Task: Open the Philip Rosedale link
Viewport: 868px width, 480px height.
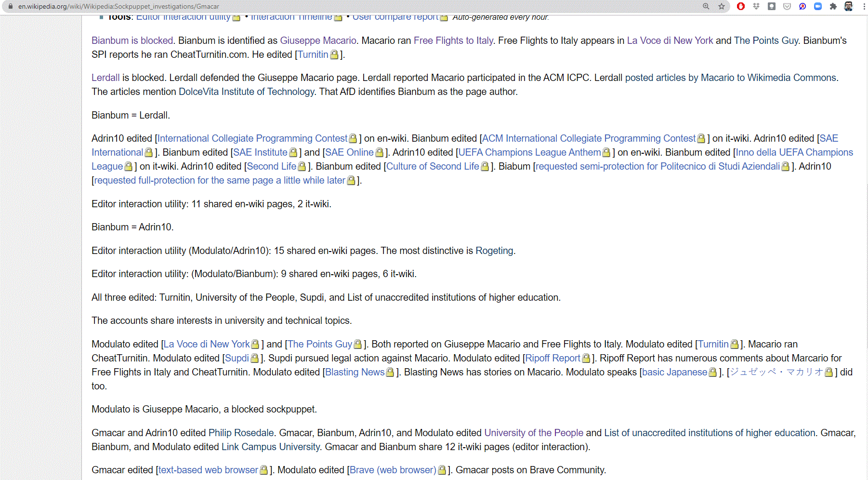Action: pos(241,433)
